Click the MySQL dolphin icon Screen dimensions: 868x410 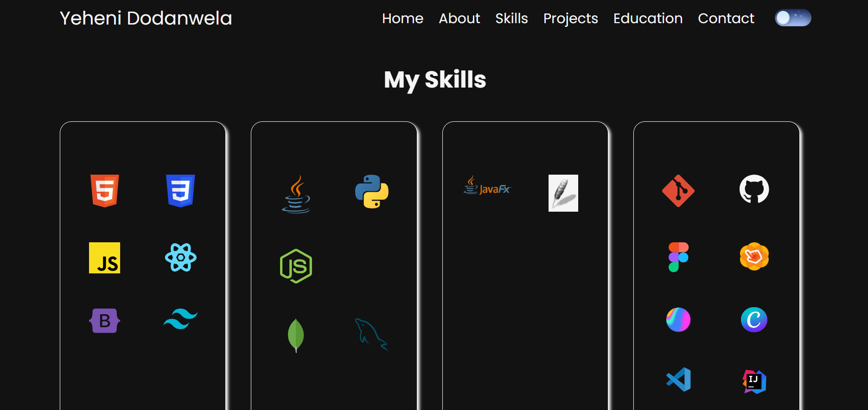click(x=371, y=334)
